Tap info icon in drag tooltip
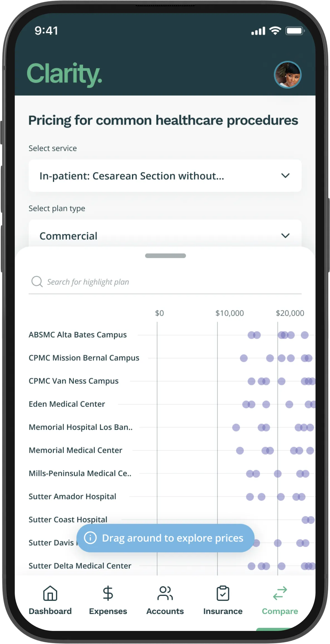The height and width of the screenshot is (644, 330). (x=90, y=538)
